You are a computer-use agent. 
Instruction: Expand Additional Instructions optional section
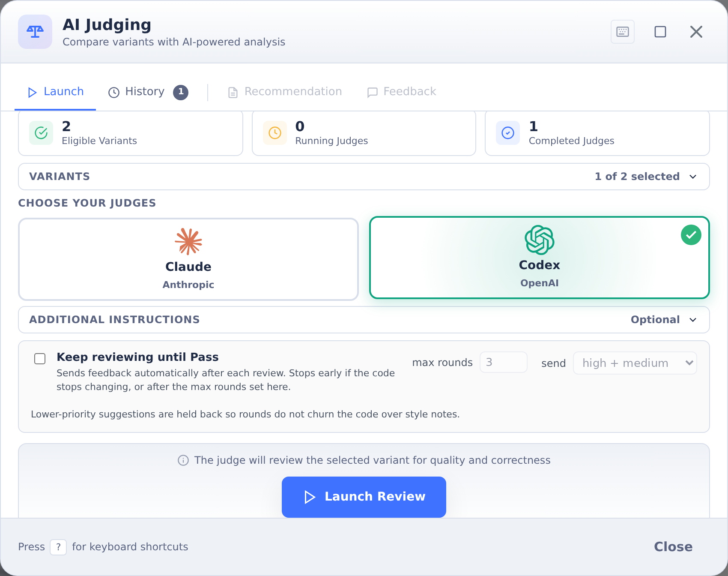point(364,320)
